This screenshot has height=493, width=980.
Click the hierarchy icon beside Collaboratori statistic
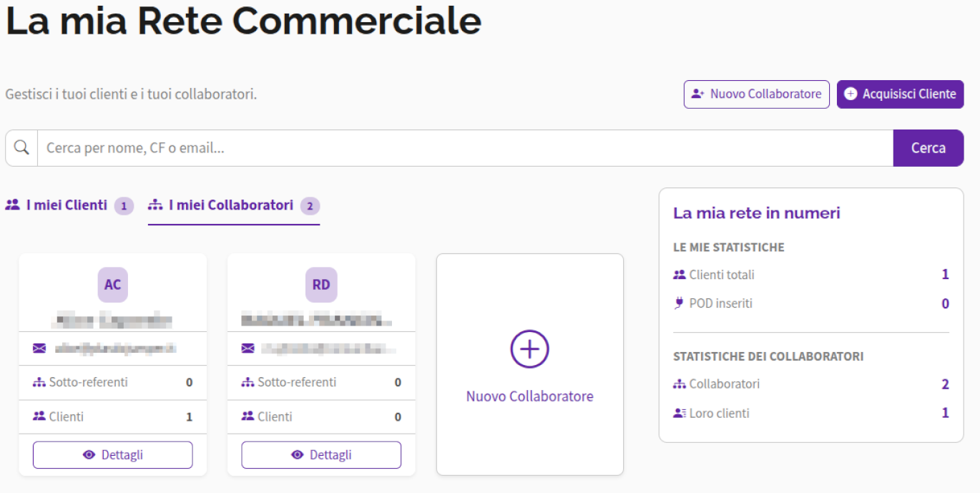point(680,384)
